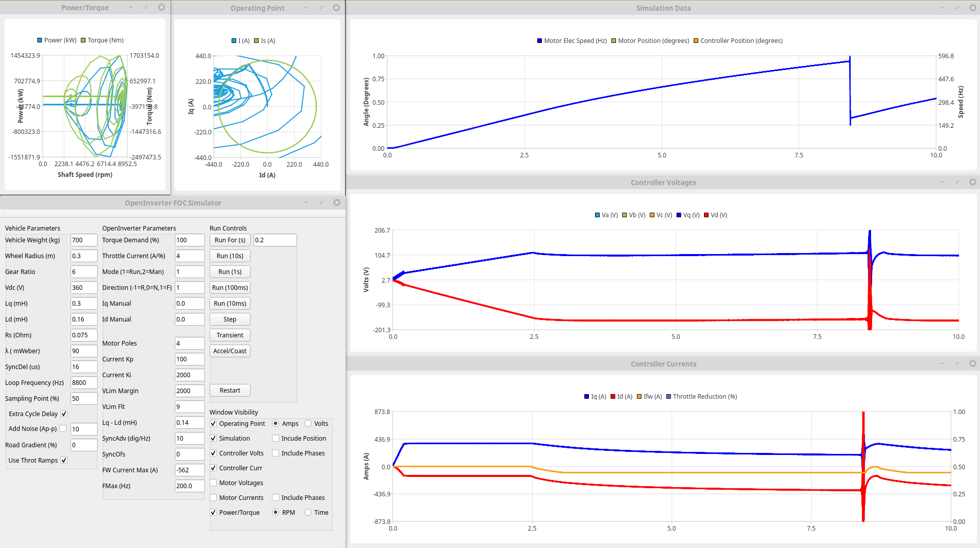Close the Controller Voltages window
Image resolution: width=980 pixels, height=548 pixels.
(x=972, y=182)
